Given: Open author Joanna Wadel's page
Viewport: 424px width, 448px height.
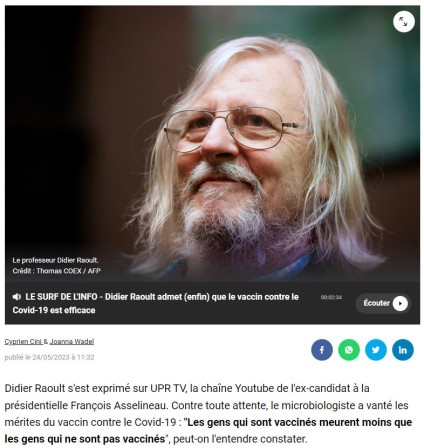Looking at the screenshot, I should (x=72, y=341).
